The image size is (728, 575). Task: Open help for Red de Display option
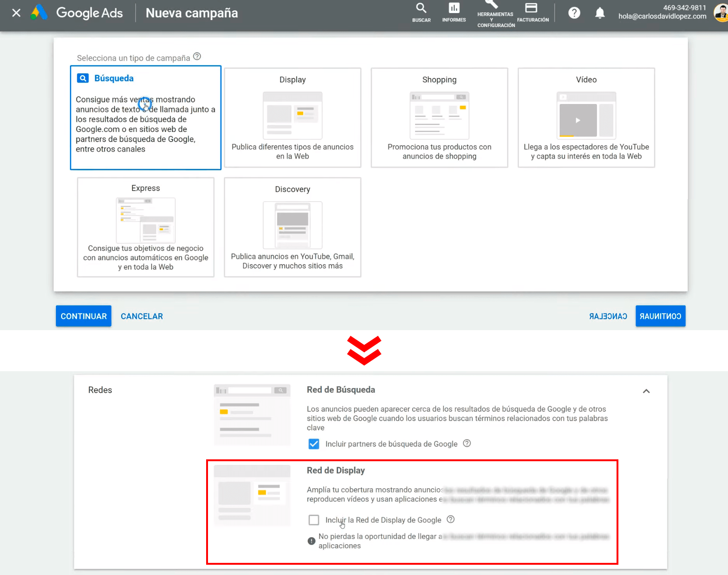pyautogui.click(x=451, y=520)
